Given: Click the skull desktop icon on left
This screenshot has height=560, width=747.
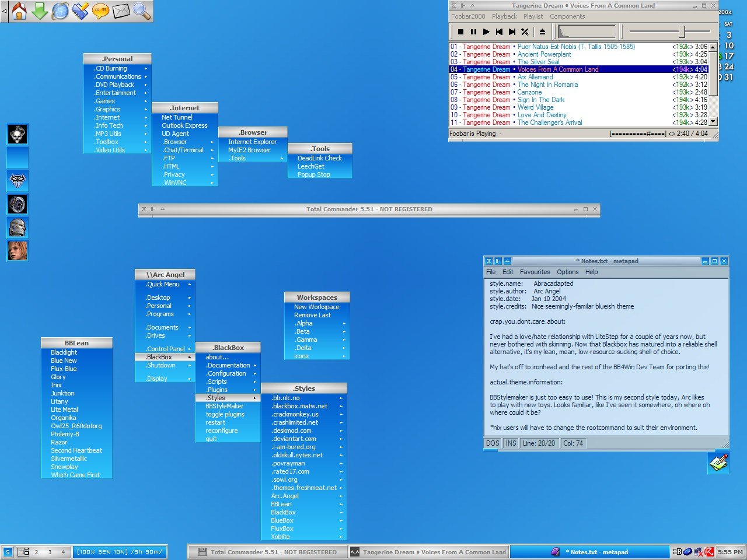Looking at the screenshot, I should pyautogui.click(x=18, y=134).
